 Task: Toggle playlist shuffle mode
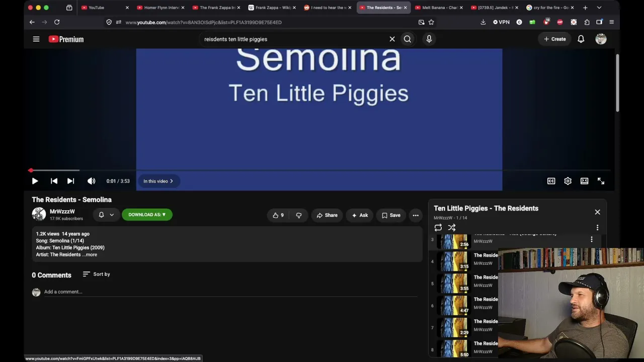[x=452, y=228]
